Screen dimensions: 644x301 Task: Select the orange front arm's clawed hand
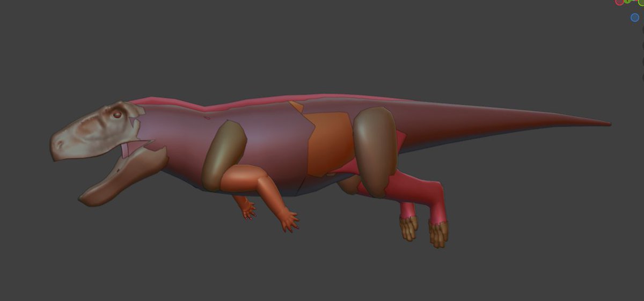(x=290, y=221)
